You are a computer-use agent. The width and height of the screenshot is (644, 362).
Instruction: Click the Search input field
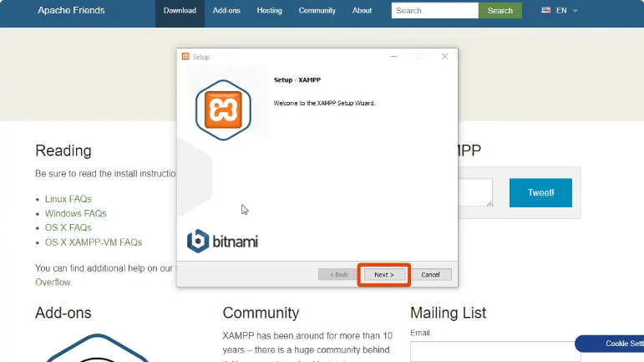point(434,11)
